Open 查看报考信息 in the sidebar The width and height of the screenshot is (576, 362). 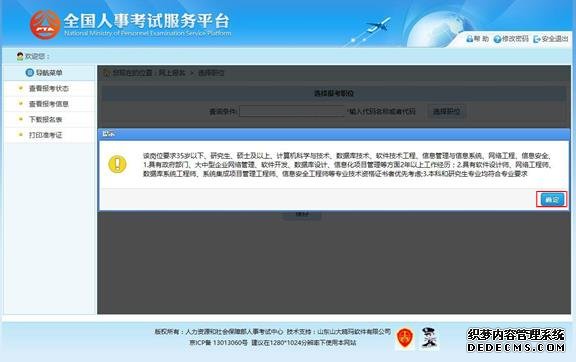point(49,104)
